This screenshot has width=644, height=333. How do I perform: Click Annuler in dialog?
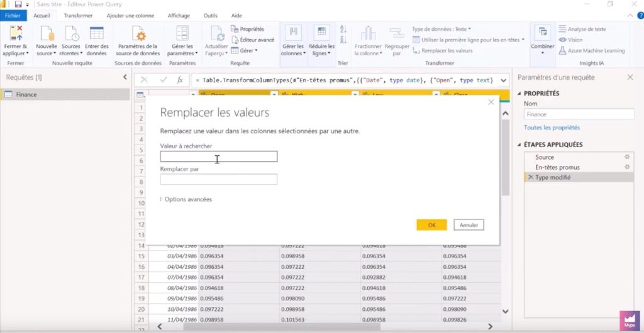pyautogui.click(x=469, y=225)
